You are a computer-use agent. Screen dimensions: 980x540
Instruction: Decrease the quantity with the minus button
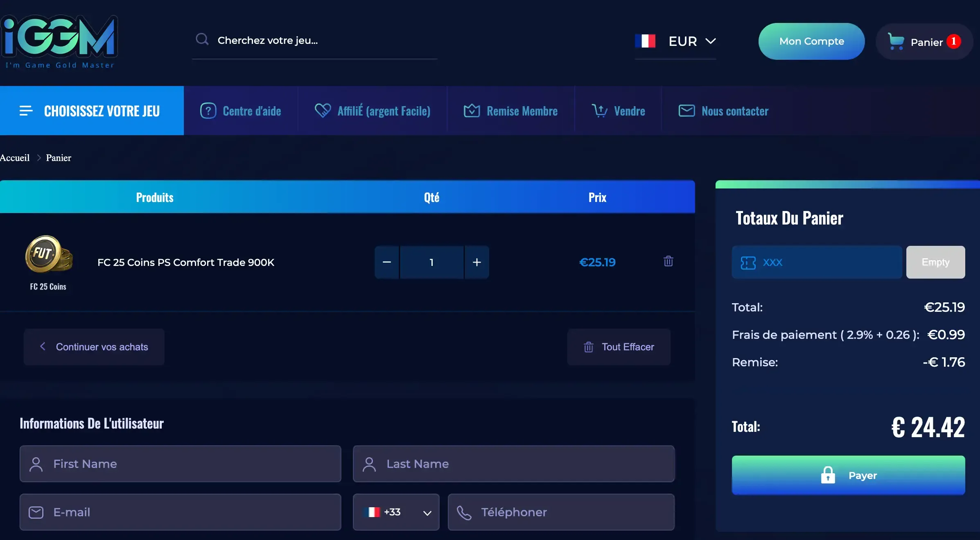pos(387,262)
